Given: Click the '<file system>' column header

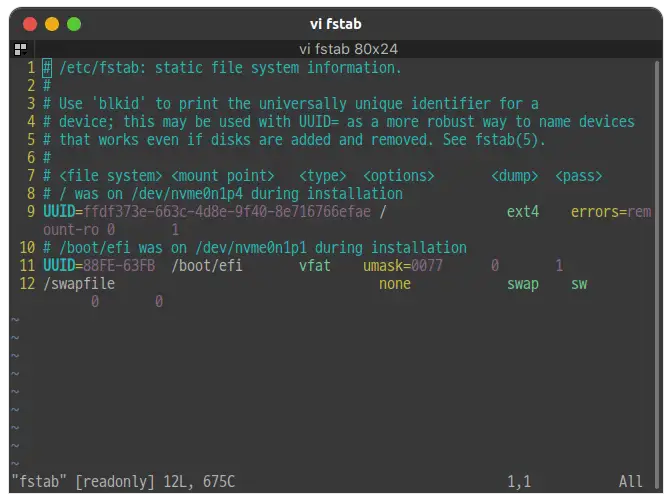Looking at the screenshot, I should 111,176.
